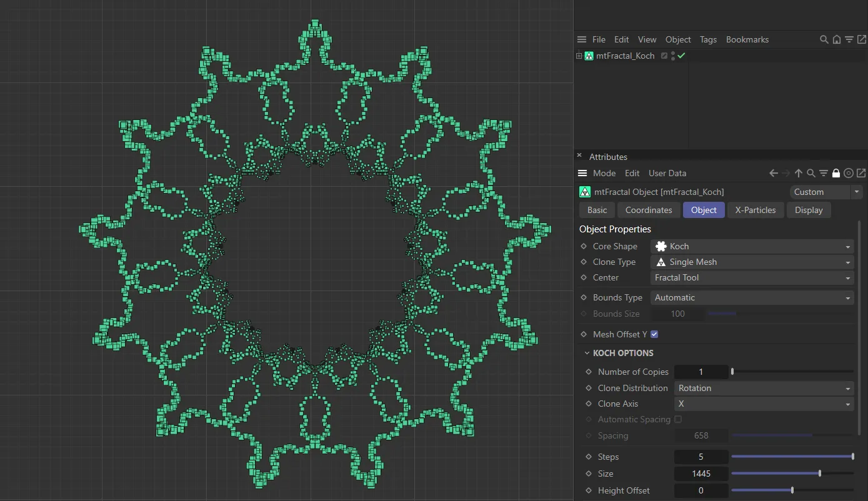Switch to the Coordinates tab
868x501 pixels.
coord(648,210)
